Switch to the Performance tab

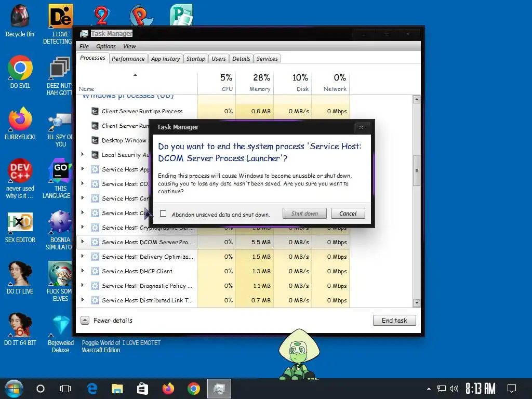pyautogui.click(x=128, y=59)
